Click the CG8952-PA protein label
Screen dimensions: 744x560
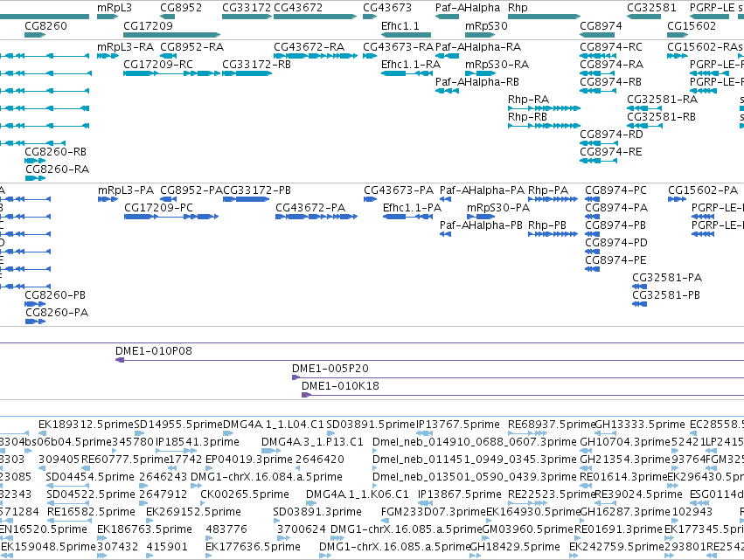[191, 190]
